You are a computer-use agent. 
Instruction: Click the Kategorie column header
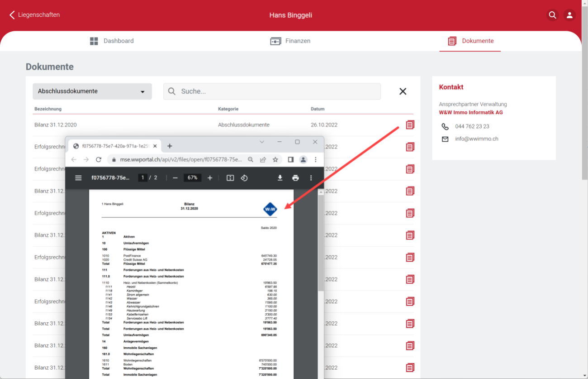click(228, 109)
